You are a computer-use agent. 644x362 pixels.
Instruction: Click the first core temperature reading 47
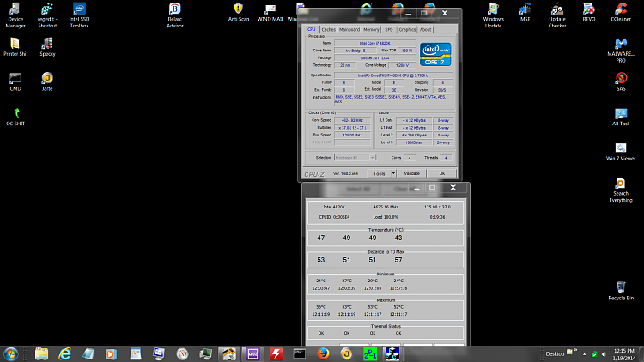pyautogui.click(x=321, y=238)
